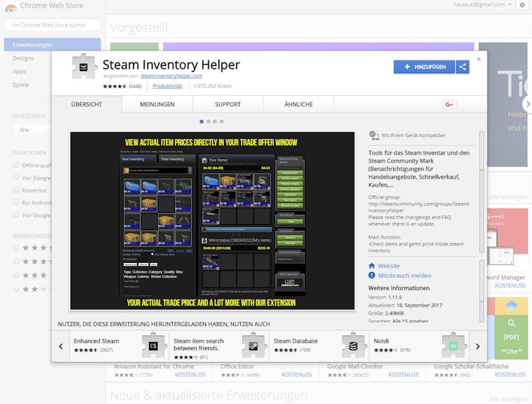Close the extension detail dialog
The image size is (532, 404).
click(479, 59)
